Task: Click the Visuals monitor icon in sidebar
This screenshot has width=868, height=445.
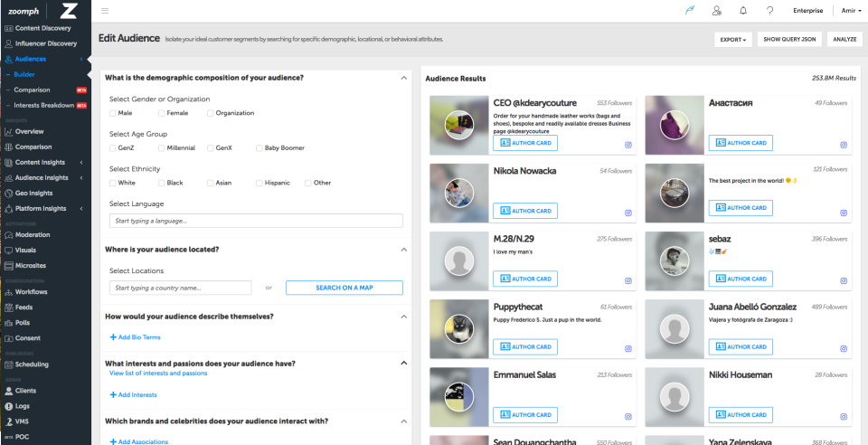Action: pos(8,251)
